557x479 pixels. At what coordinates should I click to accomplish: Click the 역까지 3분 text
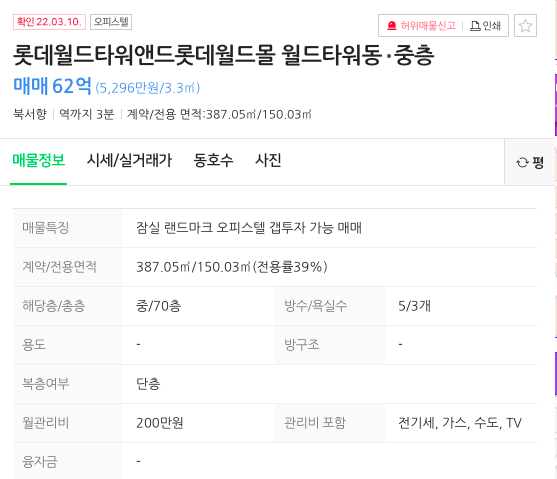pos(86,114)
